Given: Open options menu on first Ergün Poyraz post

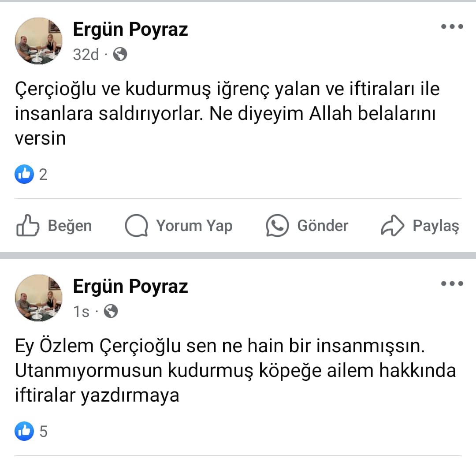Looking at the screenshot, I should pos(451,26).
